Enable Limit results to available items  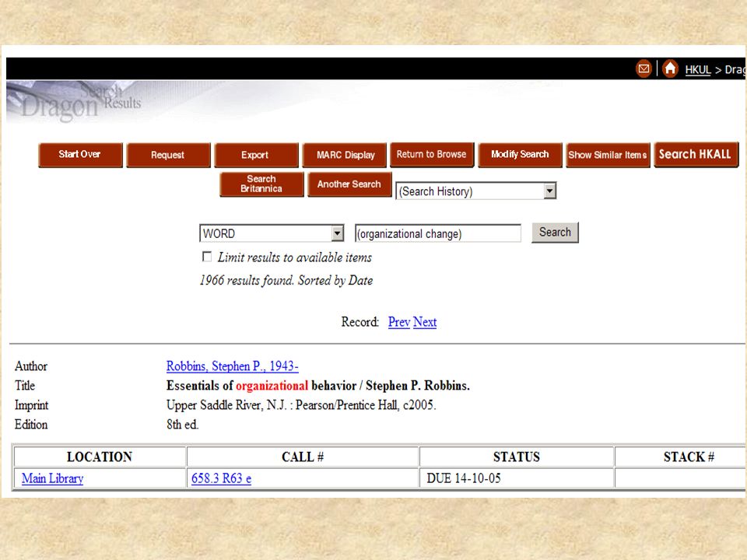pos(207,257)
